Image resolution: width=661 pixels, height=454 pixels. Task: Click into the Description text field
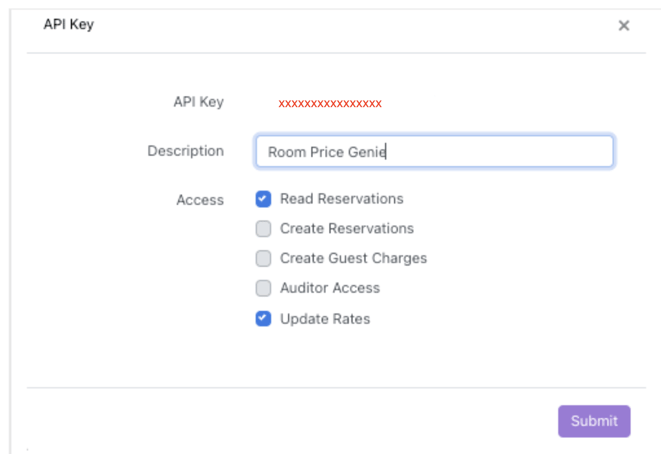point(434,152)
